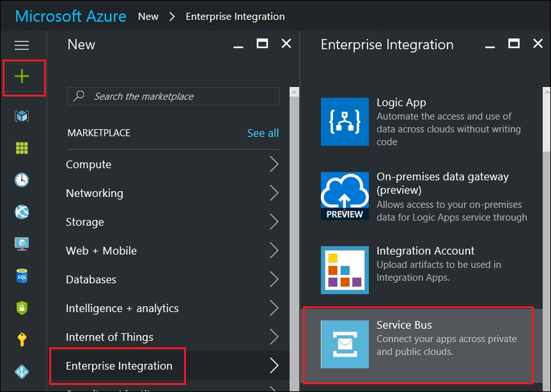
Task: Expand the Databases category chevron
Action: pos(274,279)
